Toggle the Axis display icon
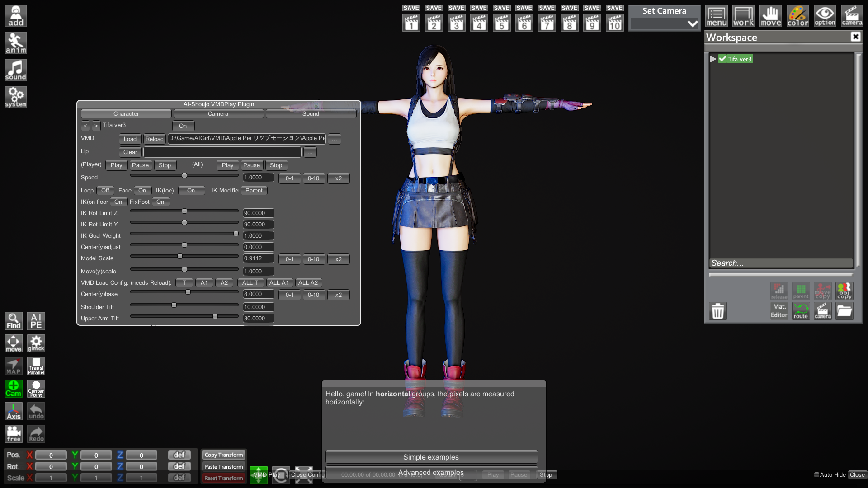The image size is (868, 488). [x=14, y=411]
